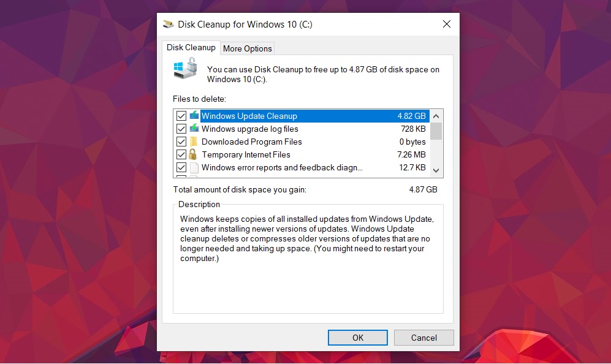611x364 pixels.
Task: Confirm the cleanup with the OK button
Action: pos(358,338)
